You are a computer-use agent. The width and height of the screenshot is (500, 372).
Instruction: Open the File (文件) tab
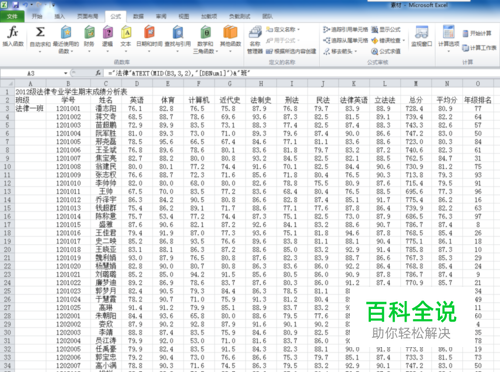12,16
